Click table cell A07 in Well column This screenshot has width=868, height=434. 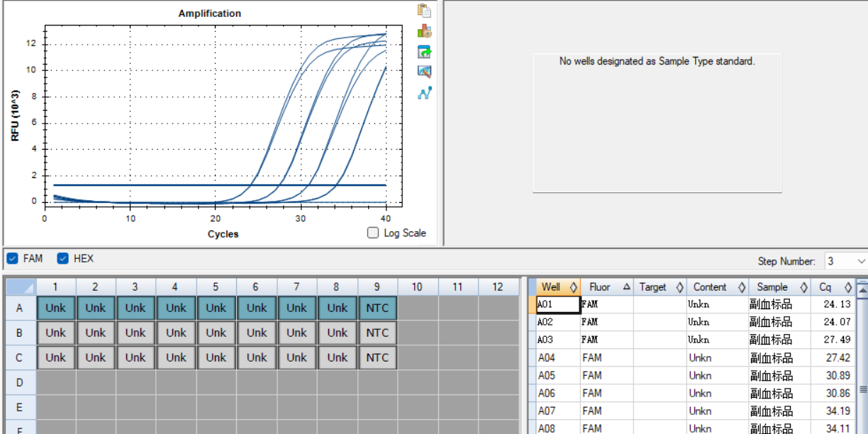click(x=558, y=411)
